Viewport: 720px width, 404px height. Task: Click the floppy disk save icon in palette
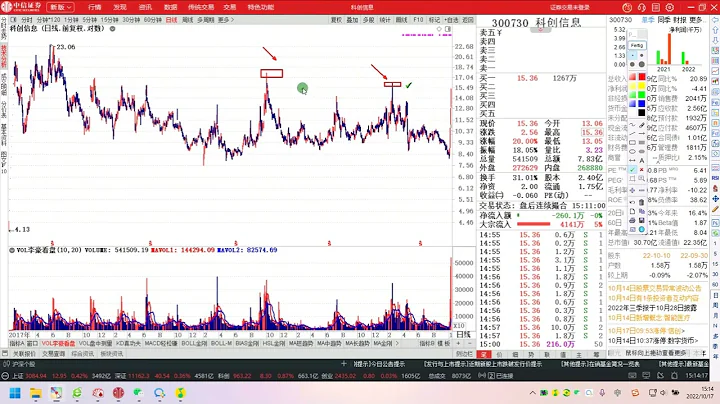(641, 220)
